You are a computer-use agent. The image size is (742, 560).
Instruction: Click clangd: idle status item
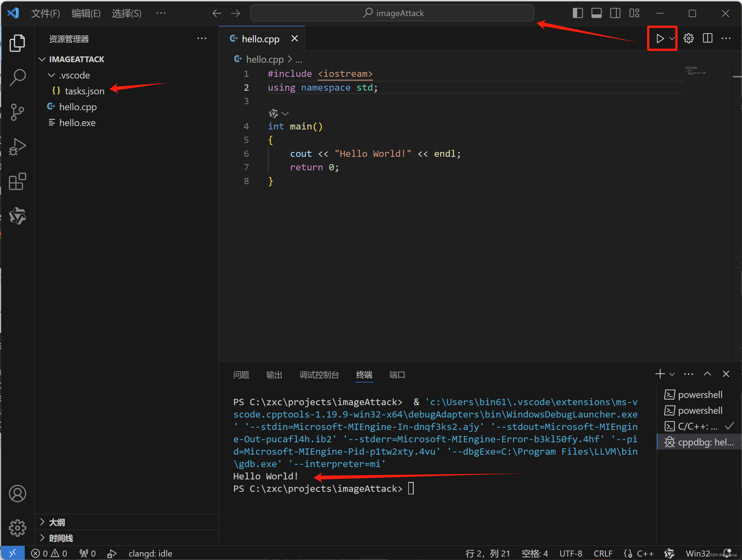coord(150,553)
